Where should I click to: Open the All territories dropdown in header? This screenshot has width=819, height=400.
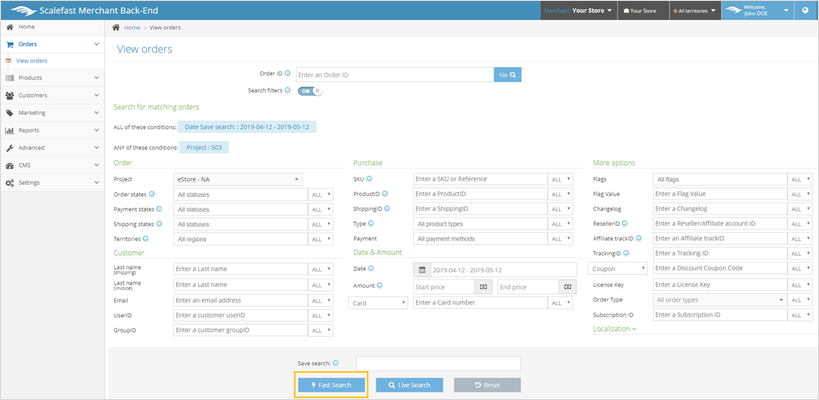click(x=692, y=11)
